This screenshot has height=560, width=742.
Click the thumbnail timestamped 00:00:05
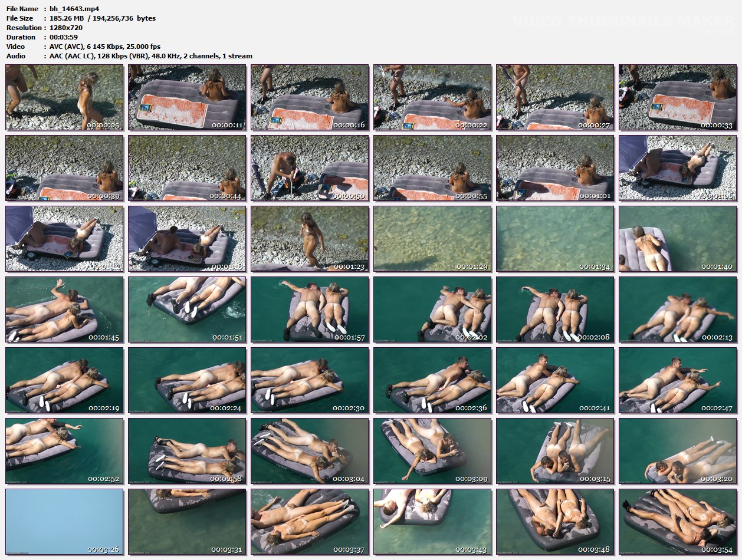click(64, 97)
